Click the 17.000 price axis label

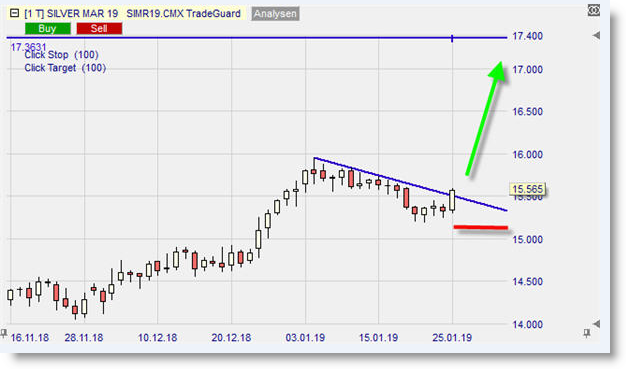coord(527,69)
